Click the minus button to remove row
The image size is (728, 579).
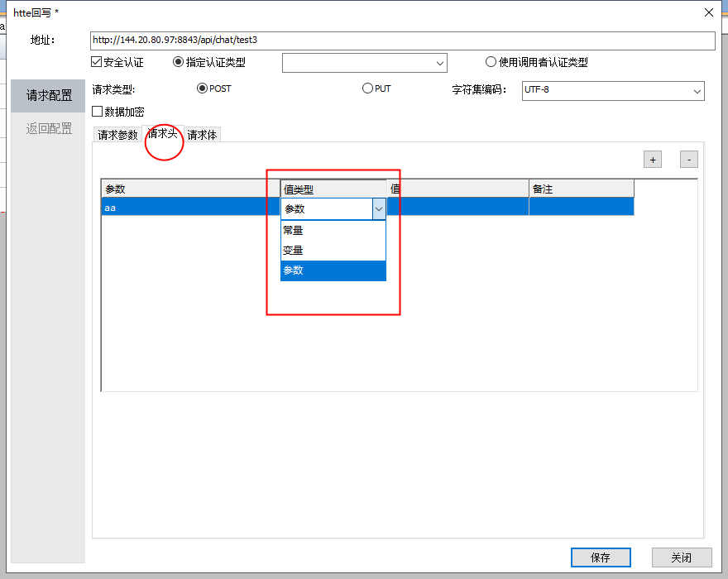pyautogui.click(x=689, y=160)
